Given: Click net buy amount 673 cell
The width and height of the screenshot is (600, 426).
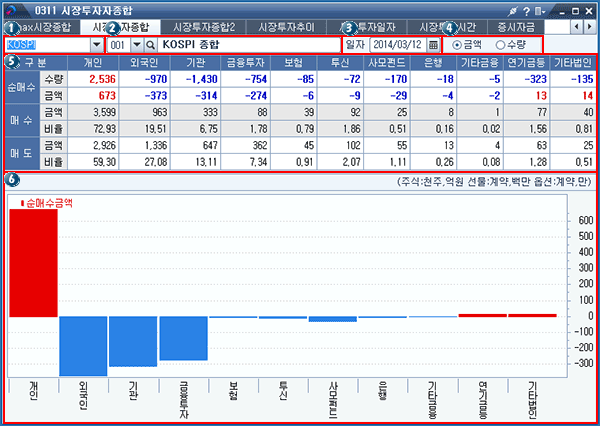Looking at the screenshot, I should [x=93, y=96].
